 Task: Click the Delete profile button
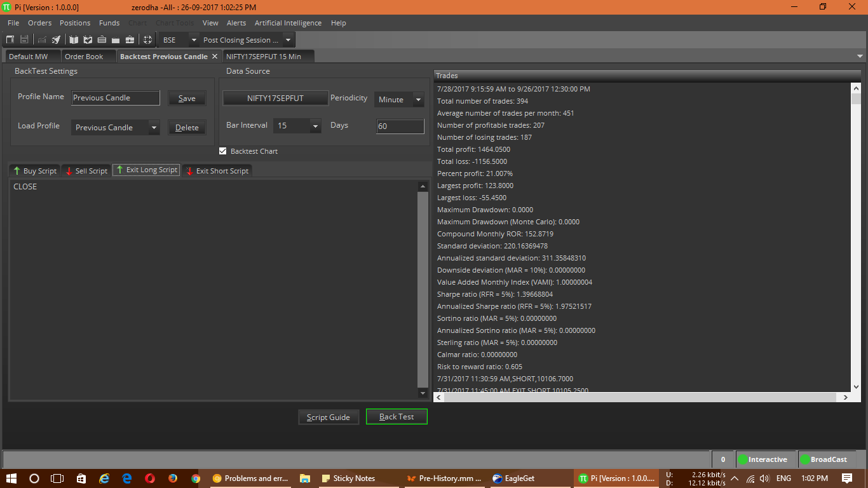pos(187,127)
